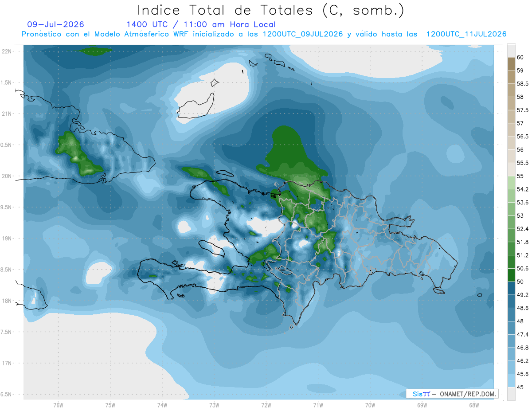This screenshot has height=411, width=532.
Task: Click colorbar value "57"
Action: pos(520,123)
